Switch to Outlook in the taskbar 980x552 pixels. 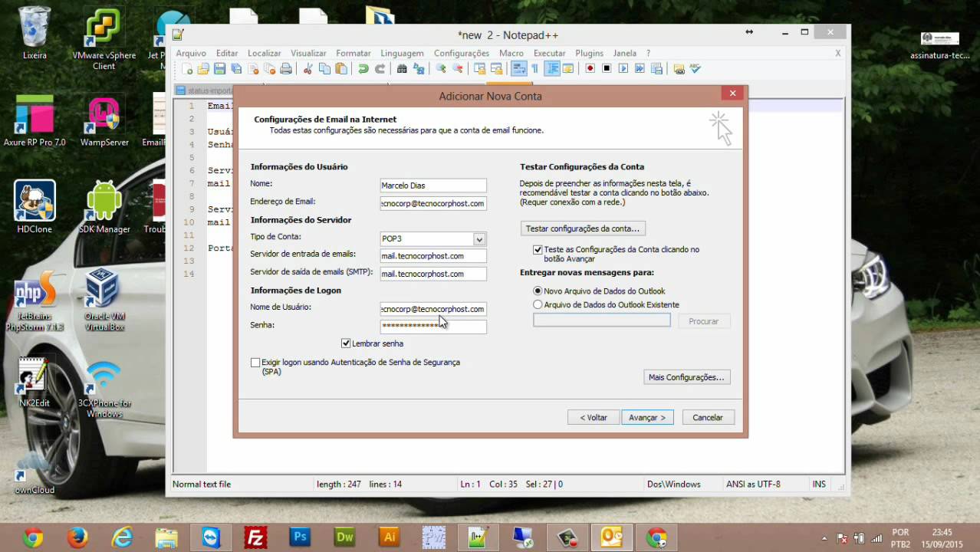pos(611,537)
